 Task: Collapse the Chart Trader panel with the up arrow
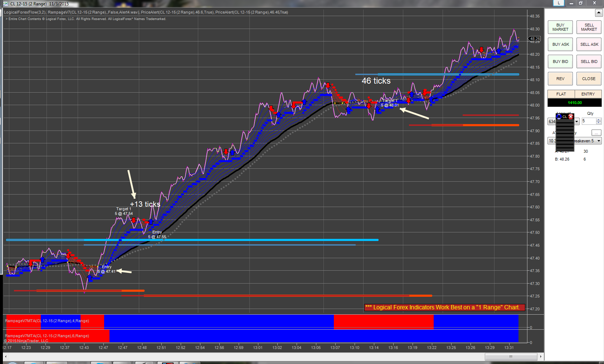(599, 13)
